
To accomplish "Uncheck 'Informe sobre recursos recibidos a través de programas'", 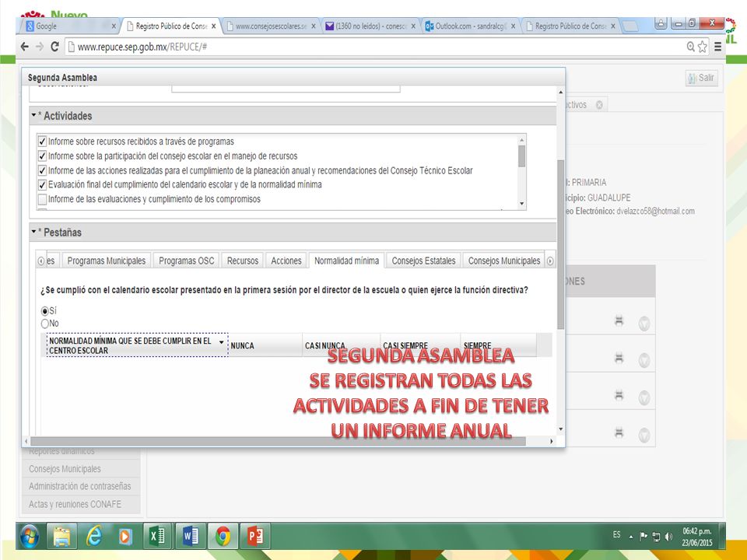I will (42, 142).
